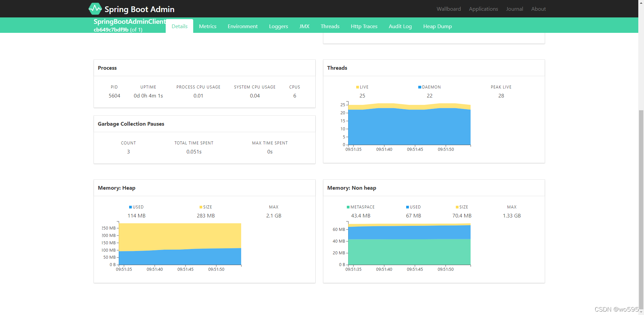Click the Spring Boot Admin title

(139, 9)
